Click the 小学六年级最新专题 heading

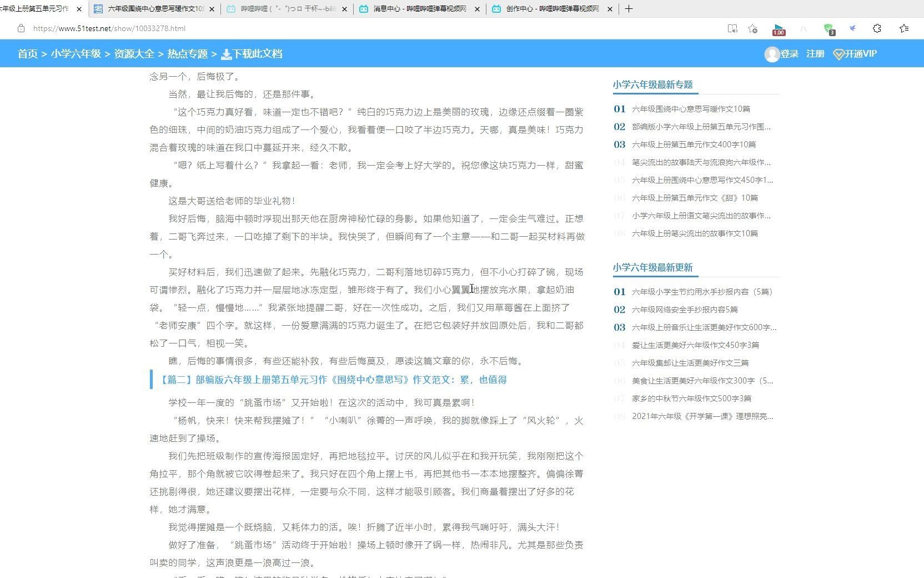652,84
